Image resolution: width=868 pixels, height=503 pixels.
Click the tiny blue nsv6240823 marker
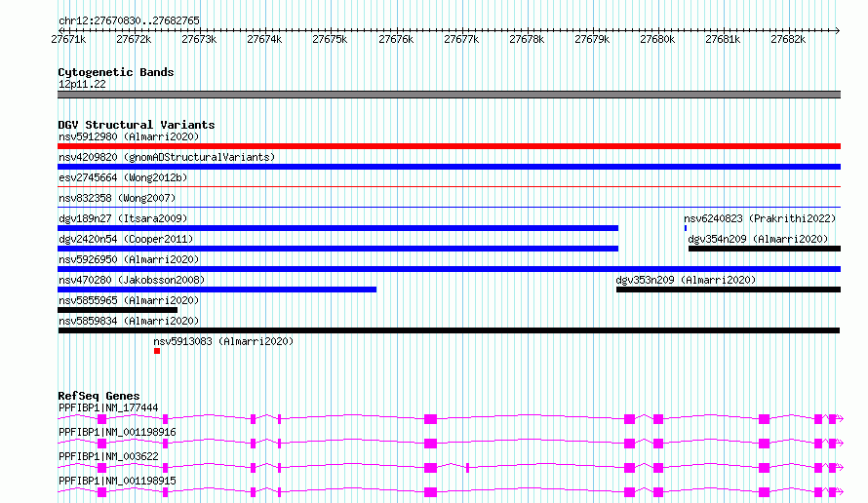686,228
